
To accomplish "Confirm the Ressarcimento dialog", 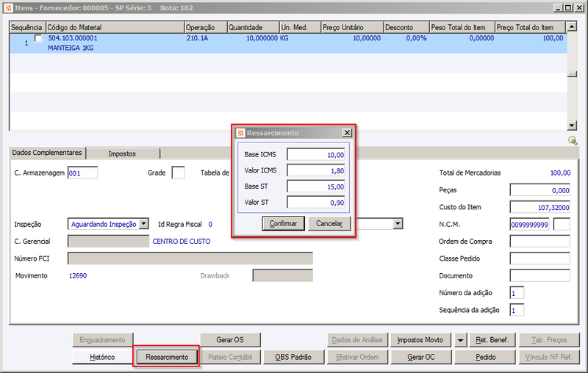I will (x=283, y=223).
